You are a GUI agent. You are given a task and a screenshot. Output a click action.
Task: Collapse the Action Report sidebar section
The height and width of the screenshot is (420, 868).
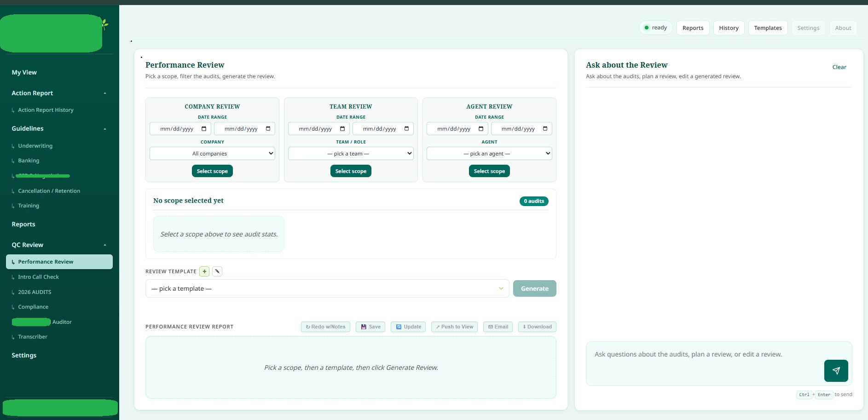point(105,93)
